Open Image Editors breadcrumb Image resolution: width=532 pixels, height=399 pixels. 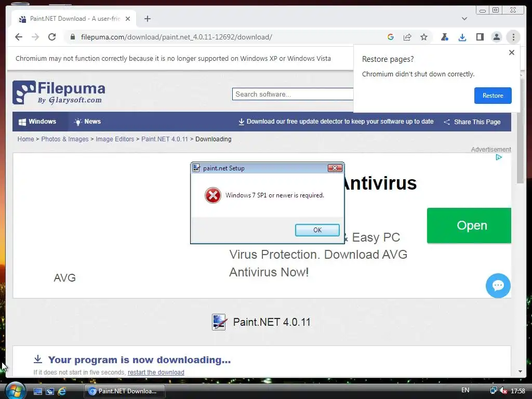tap(115, 139)
